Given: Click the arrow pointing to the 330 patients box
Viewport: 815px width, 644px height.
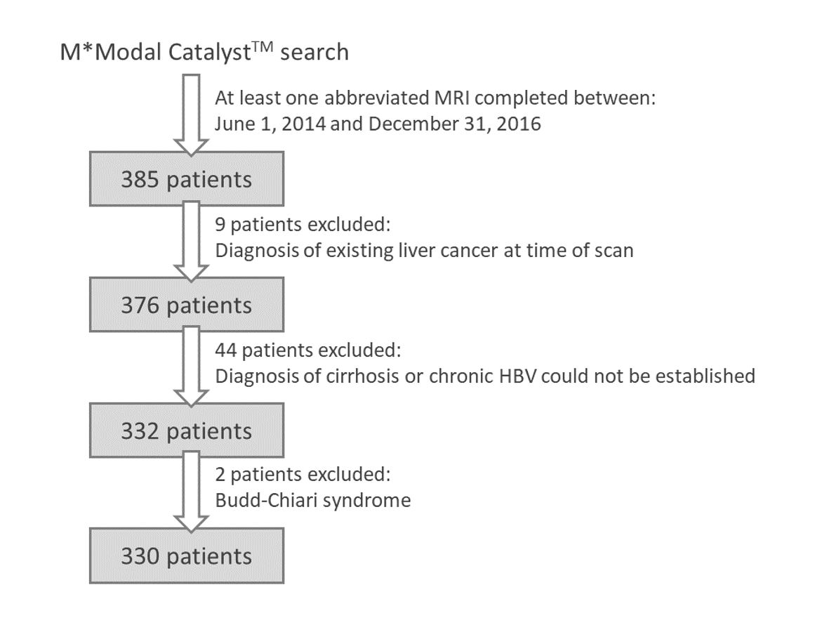Looking at the screenshot, I should (191, 490).
